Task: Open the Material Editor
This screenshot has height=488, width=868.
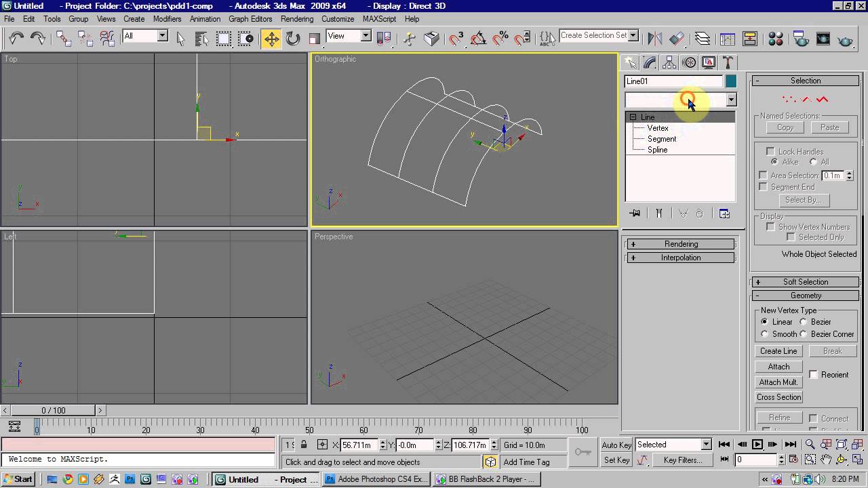Action: (x=775, y=39)
